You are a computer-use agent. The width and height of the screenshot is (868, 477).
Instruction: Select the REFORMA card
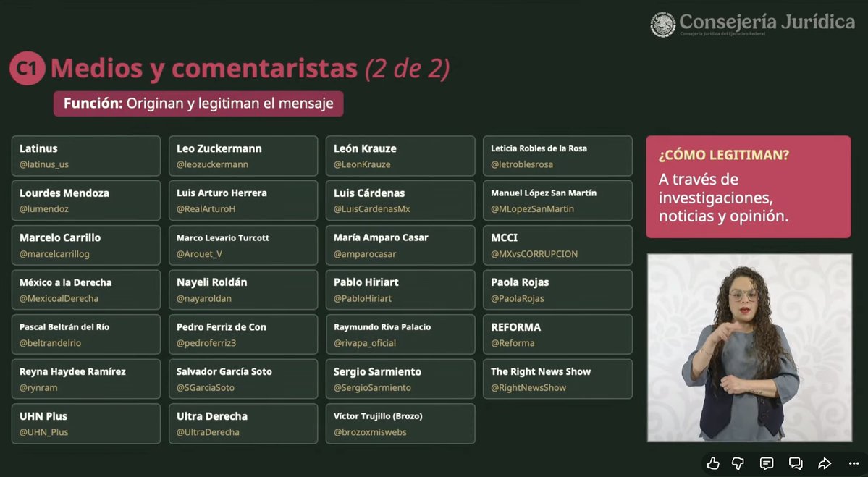point(557,334)
